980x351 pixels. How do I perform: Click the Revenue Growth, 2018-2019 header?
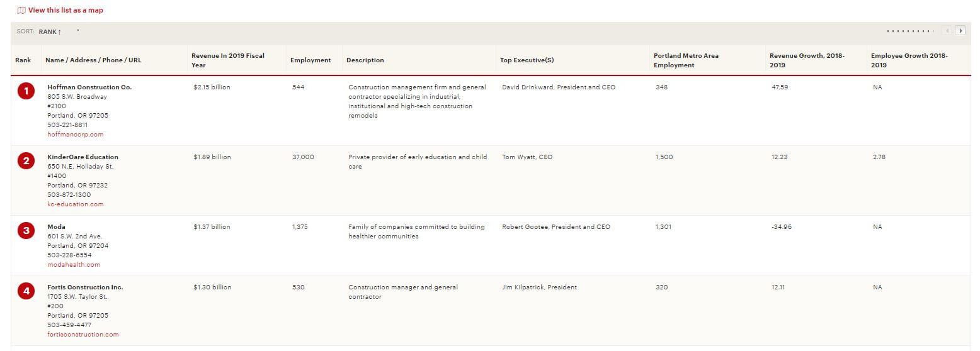pyautogui.click(x=807, y=60)
